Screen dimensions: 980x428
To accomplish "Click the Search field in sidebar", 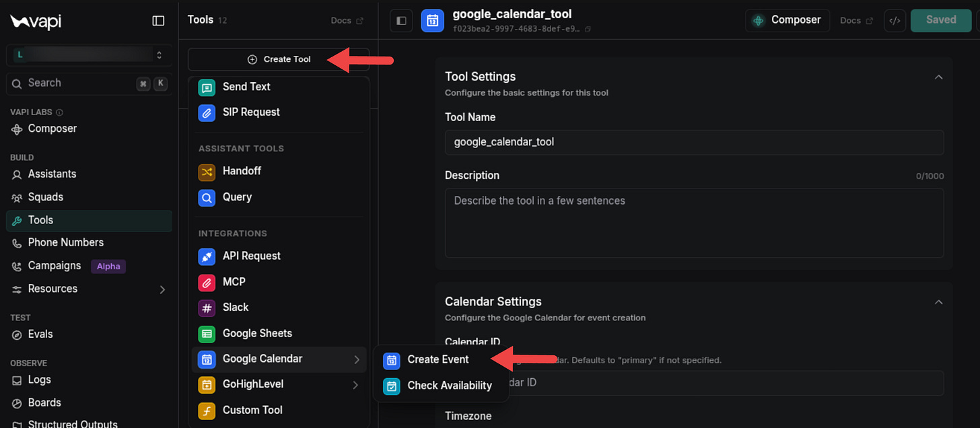I will tap(89, 83).
